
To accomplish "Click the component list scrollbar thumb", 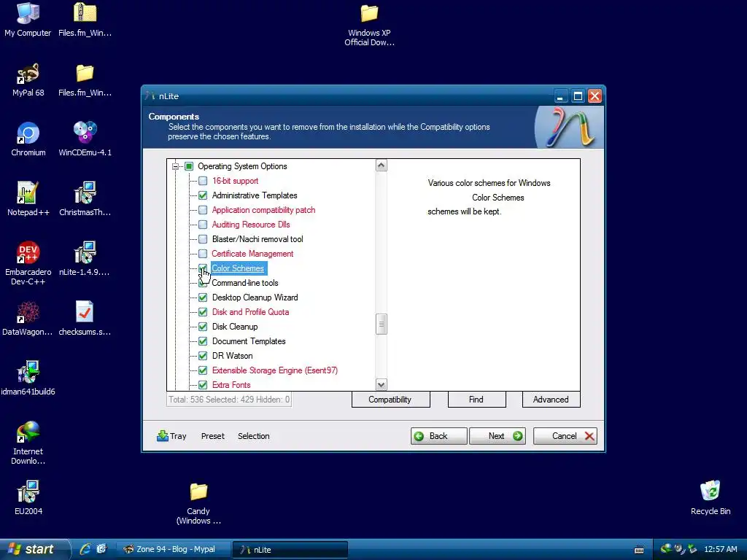I will pyautogui.click(x=381, y=324).
